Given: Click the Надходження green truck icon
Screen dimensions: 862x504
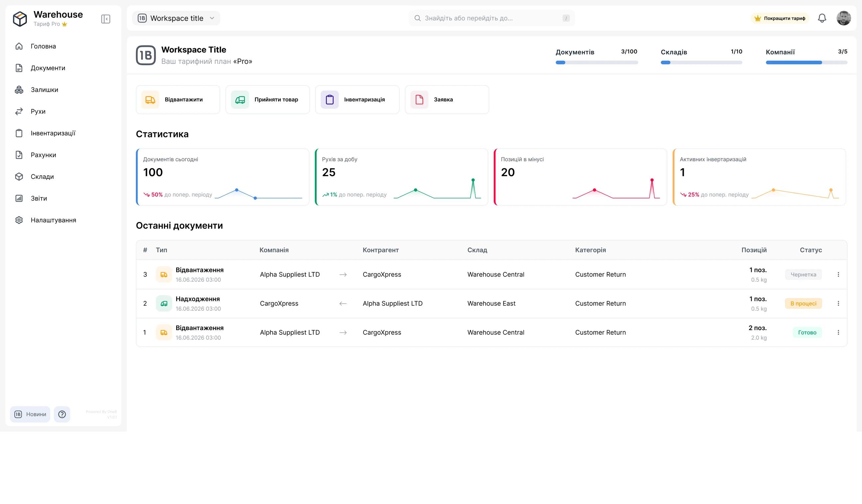Looking at the screenshot, I should (x=164, y=303).
